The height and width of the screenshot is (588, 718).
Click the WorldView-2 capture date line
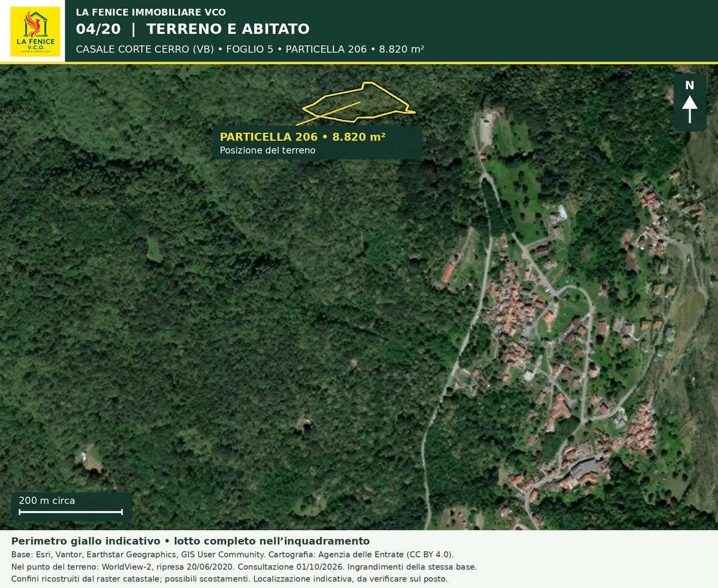244,566
